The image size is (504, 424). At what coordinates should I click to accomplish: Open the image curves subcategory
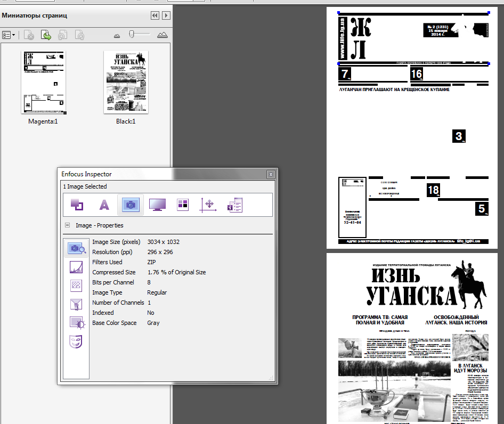pyautogui.click(x=76, y=267)
